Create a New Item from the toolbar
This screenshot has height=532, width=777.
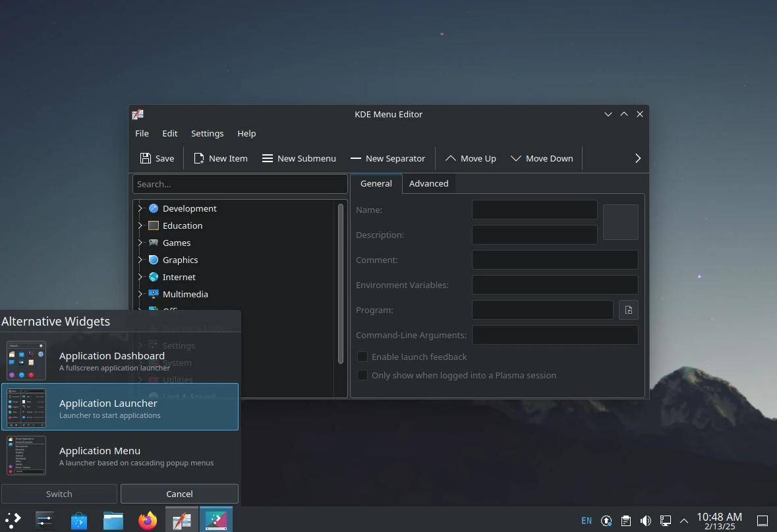pyautogui.click(x=220, y=158)
